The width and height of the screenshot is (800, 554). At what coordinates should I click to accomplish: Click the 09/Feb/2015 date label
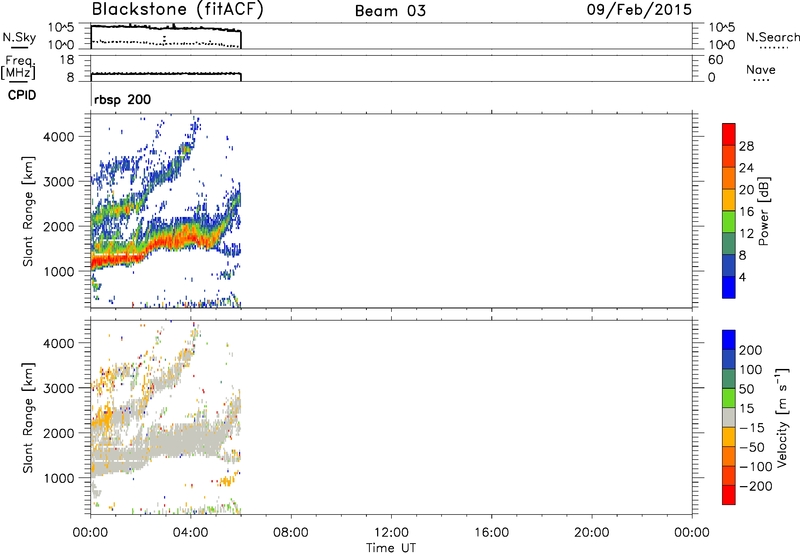(x=639, y=10)
